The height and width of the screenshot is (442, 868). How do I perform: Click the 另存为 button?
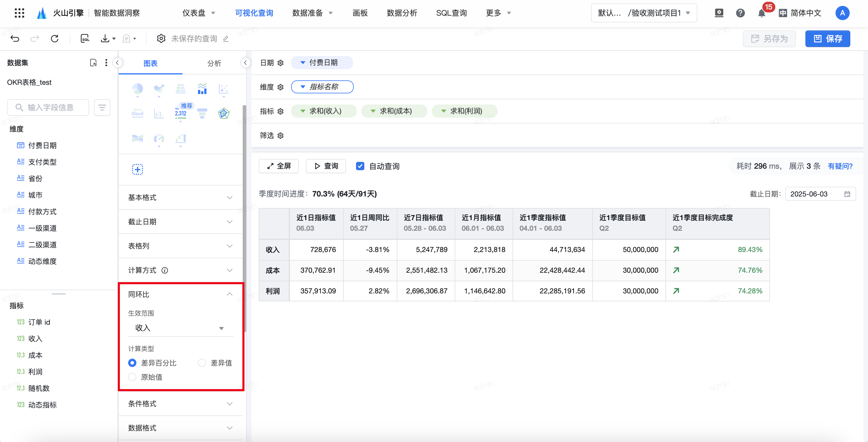coord(769,38)
